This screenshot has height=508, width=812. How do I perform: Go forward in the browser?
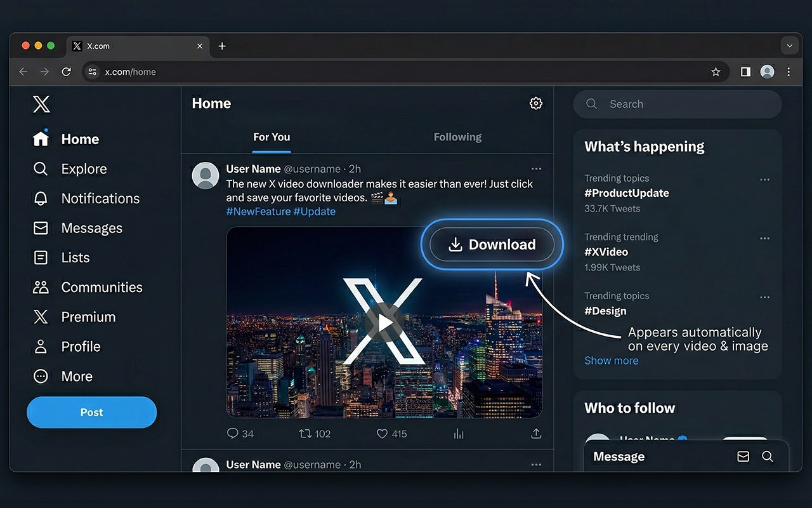click(x=44, y=72)
